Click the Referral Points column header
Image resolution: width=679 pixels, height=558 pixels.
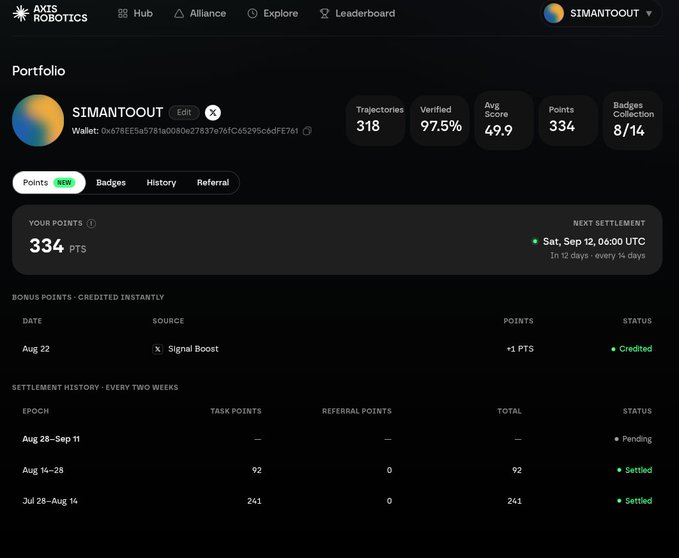[357, 411]
